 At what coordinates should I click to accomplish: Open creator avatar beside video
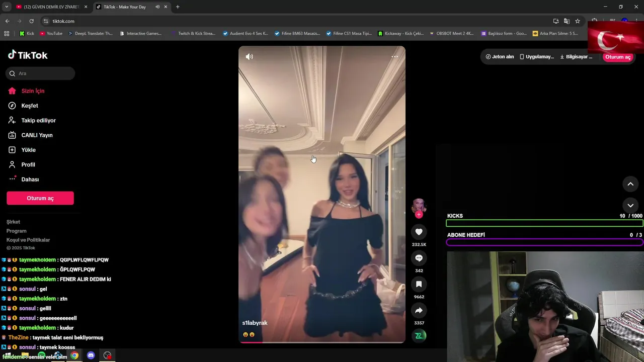419,205
